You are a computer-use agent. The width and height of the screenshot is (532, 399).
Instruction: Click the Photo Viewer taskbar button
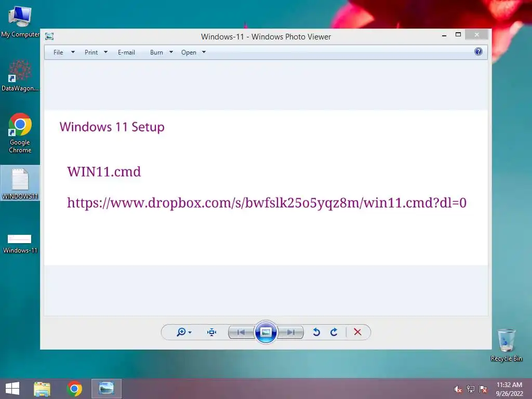point(106,389)
